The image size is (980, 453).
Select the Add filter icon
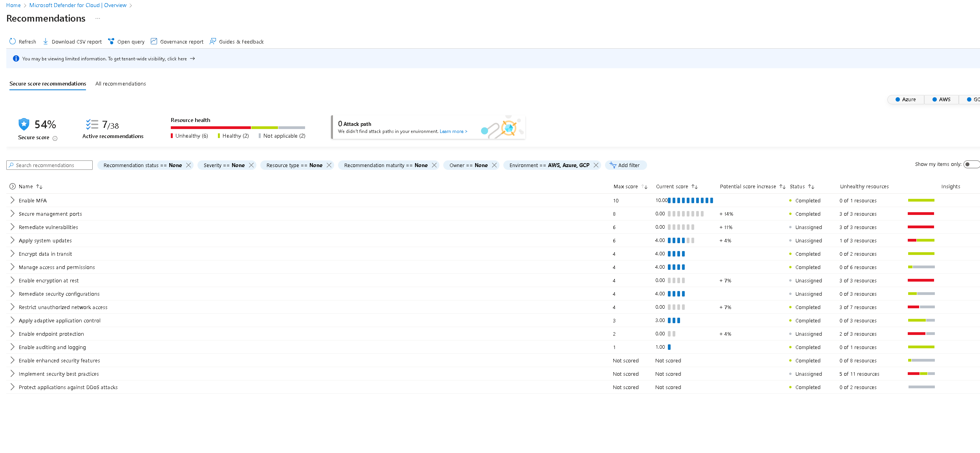[612, 165]
